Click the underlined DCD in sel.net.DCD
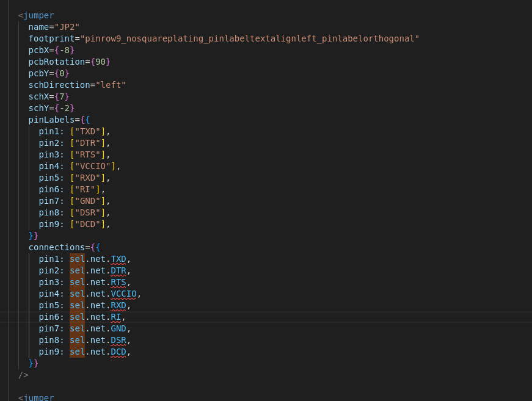The width and height of the screenshot is (532, 401). (118, 352)
